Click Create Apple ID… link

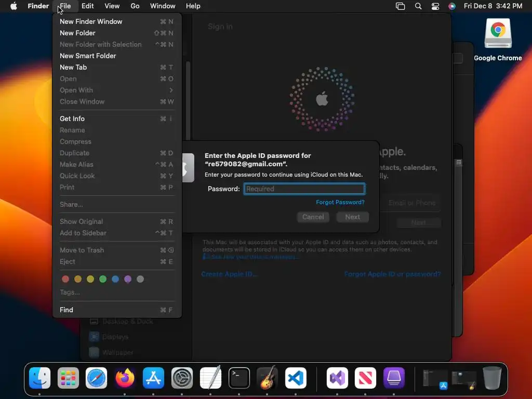coord(229,274)
